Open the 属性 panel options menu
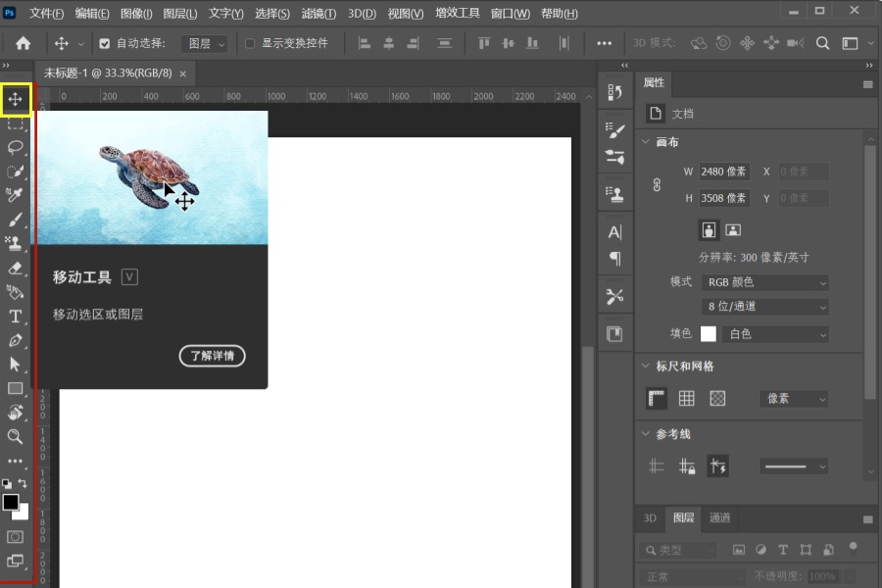This screenshot has width=882, height=588. (868, 84)
